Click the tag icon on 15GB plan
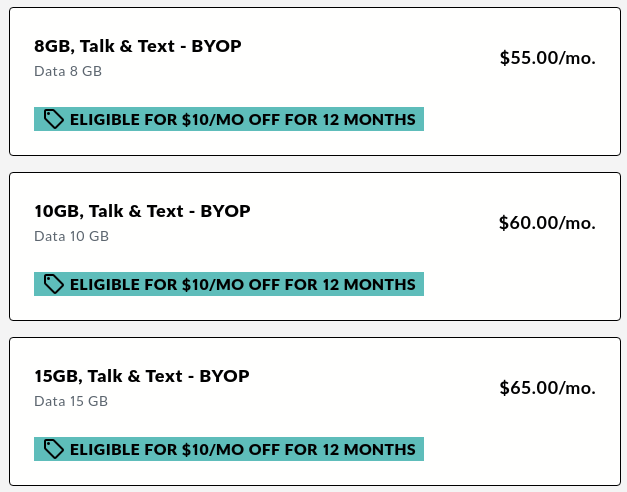 (54, 450)
